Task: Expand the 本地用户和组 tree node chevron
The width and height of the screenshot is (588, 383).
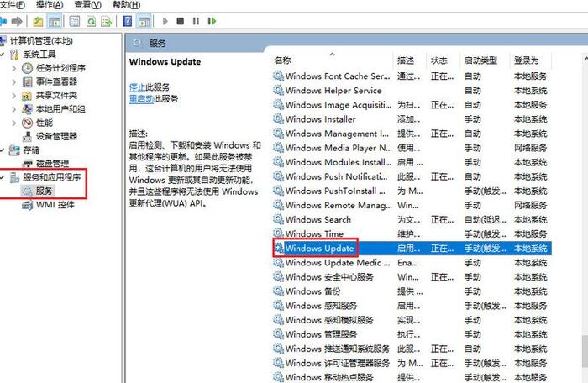Action: [14, 109]
